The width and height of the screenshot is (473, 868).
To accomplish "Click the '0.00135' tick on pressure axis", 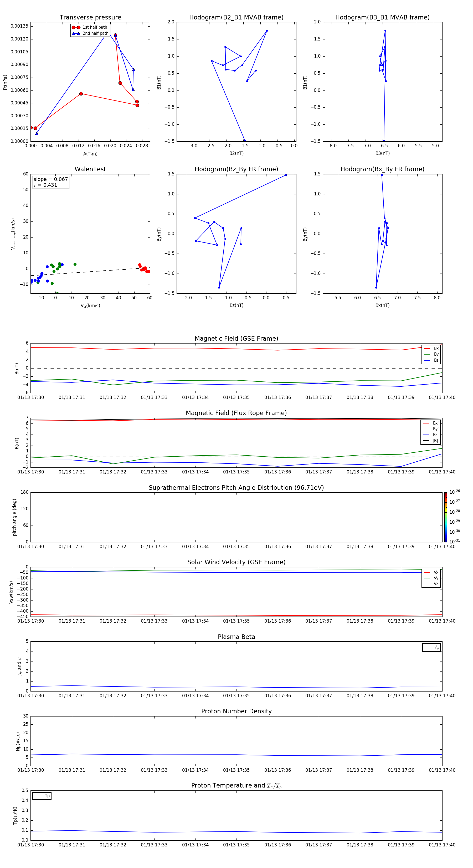I will (19, 26).
